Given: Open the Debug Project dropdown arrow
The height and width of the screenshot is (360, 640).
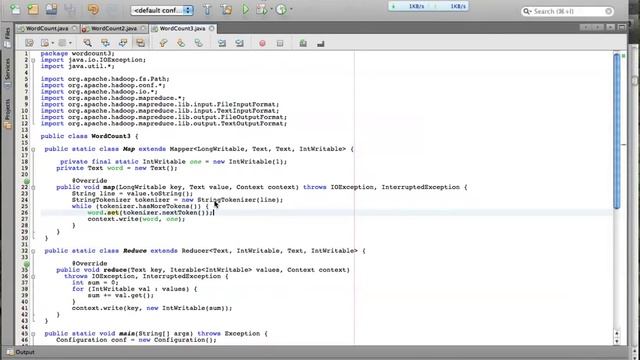Looking at the screenshot, I should [271, 9].
